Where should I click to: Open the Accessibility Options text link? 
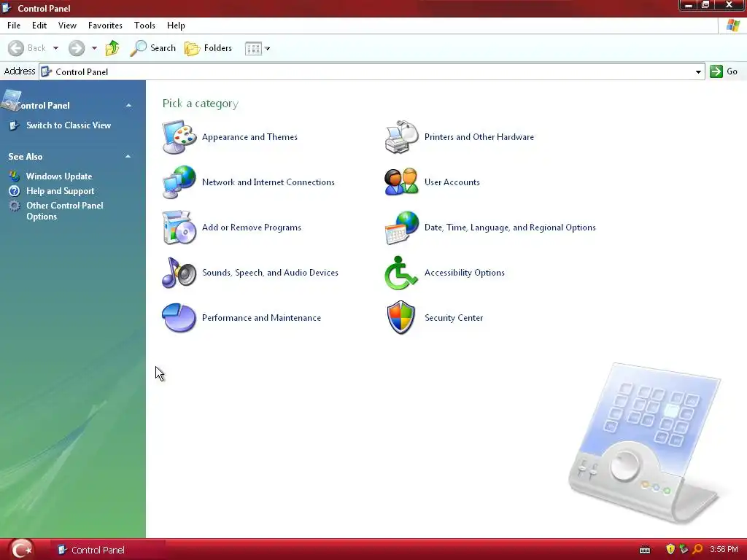[x=465, y=273]
